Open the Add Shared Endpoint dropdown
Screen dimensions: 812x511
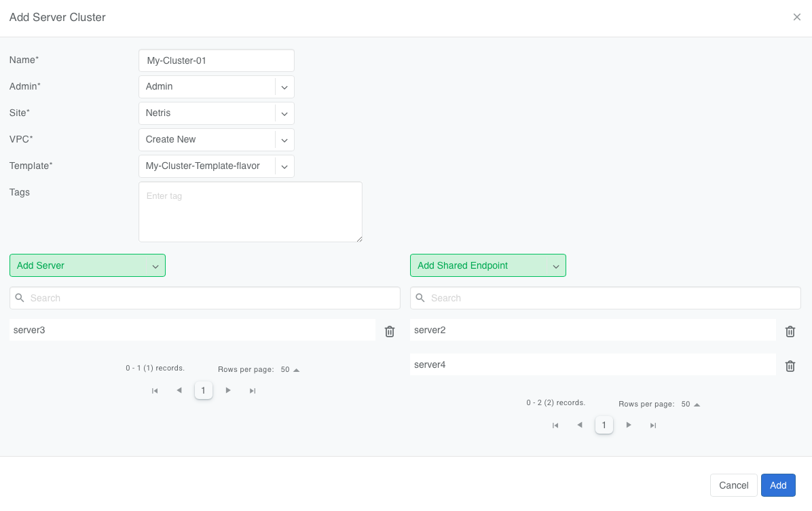tap(556, 265)
